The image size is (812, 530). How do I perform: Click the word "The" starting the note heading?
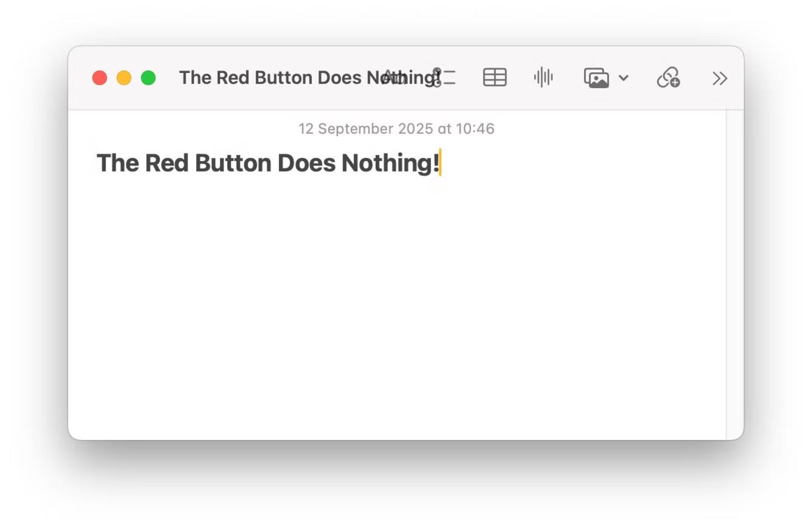(x=118, y=163)
